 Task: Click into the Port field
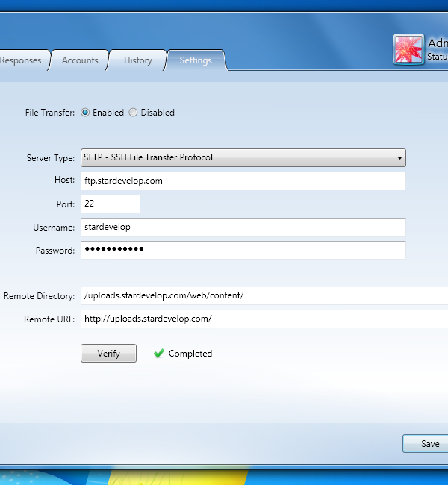(x=110, y=204)
